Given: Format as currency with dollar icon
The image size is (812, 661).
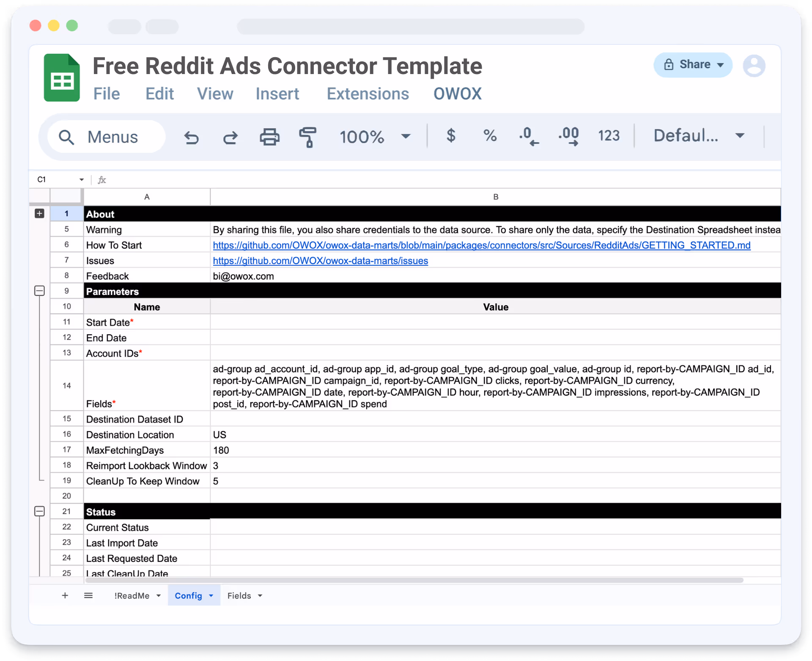Looking at the screenshot, I should pos(451,136).
